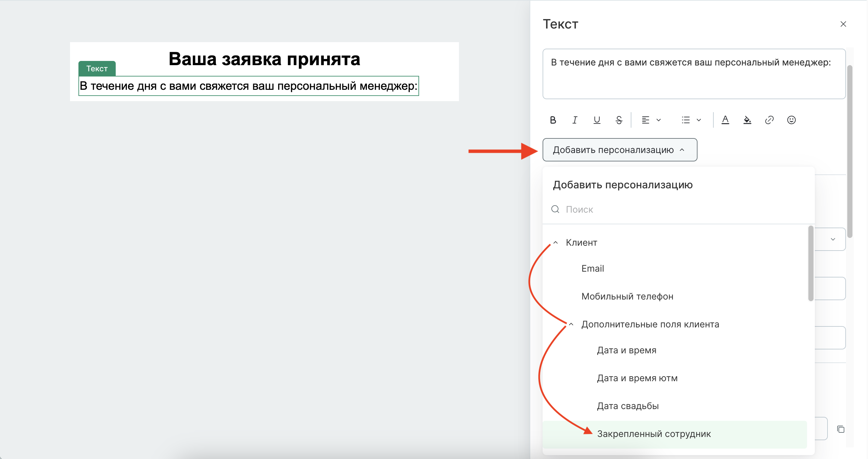
Task: Toggle strikethrough formatting
Action: (619, 120)
